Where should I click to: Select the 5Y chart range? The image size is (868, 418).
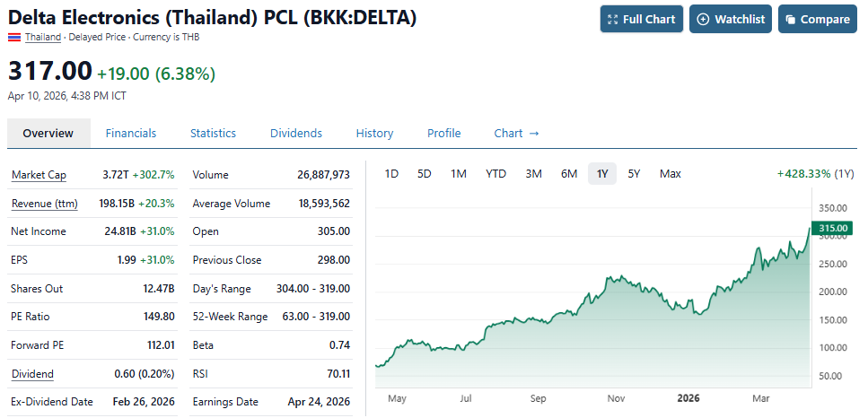[x=634, y=173]
